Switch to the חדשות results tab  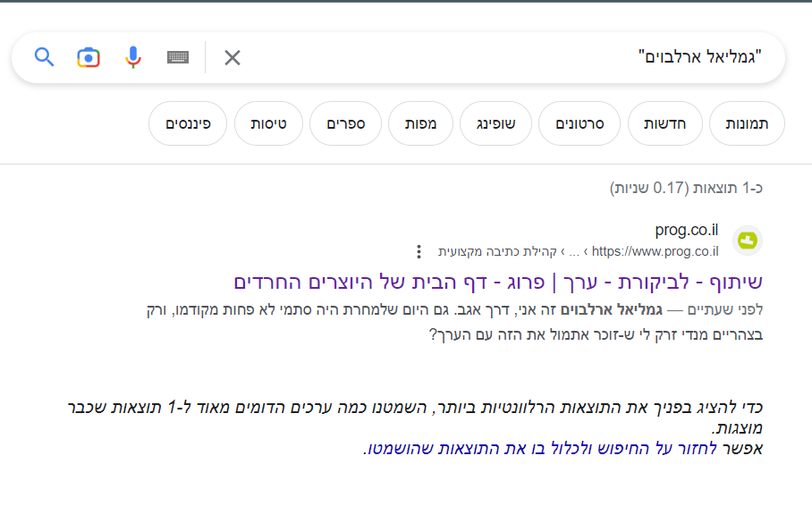pyautogui.click(x=665, y=123)
